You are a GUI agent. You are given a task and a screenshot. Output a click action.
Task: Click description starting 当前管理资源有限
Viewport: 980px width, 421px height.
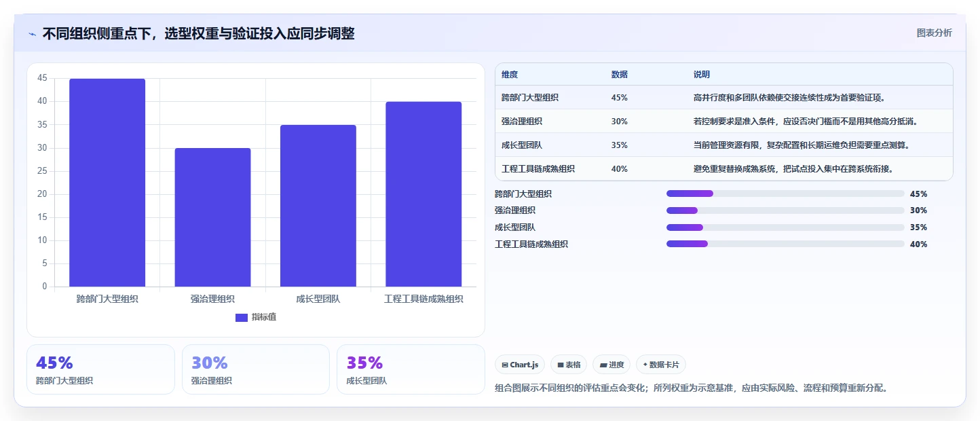coord(801,145)
